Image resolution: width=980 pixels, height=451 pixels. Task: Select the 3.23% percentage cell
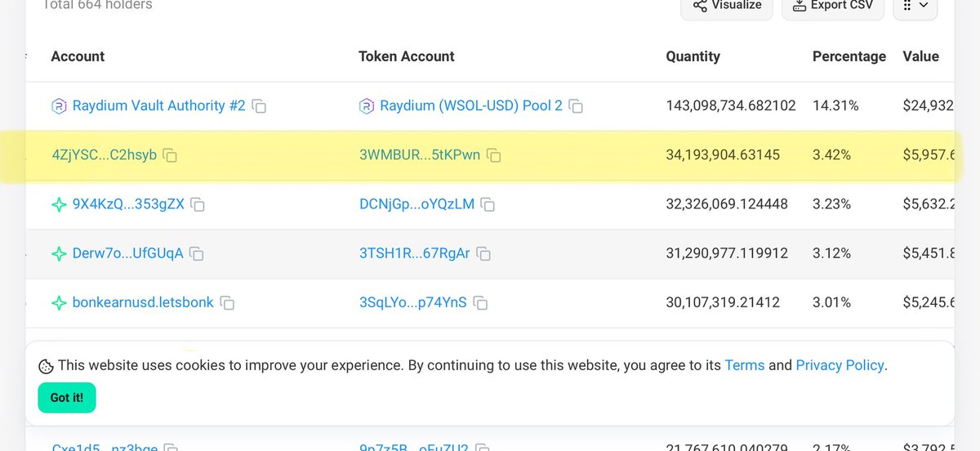831,204
